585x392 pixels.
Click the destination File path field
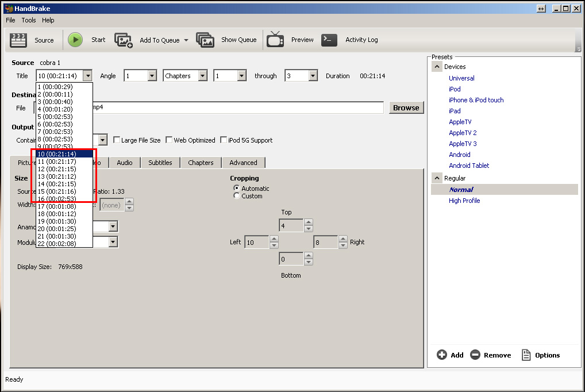tap(209, 107)
